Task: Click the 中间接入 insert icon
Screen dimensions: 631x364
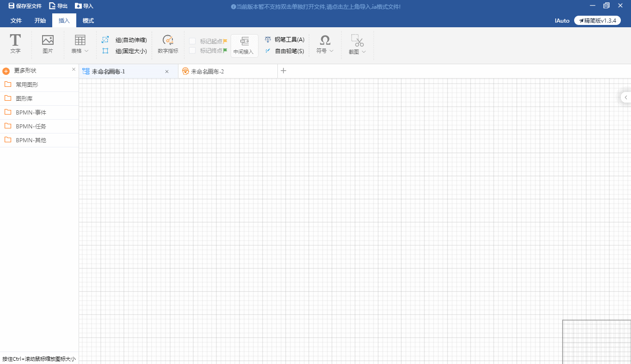Action: (244, 42)
